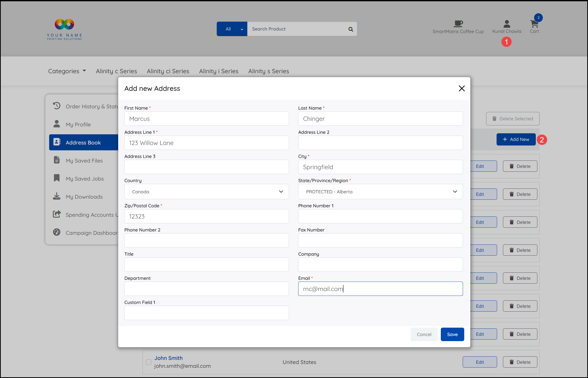The image size is (588, 378).
Task: Open the State/Province/Region dropdown
Action: click(x=380, y=192)
